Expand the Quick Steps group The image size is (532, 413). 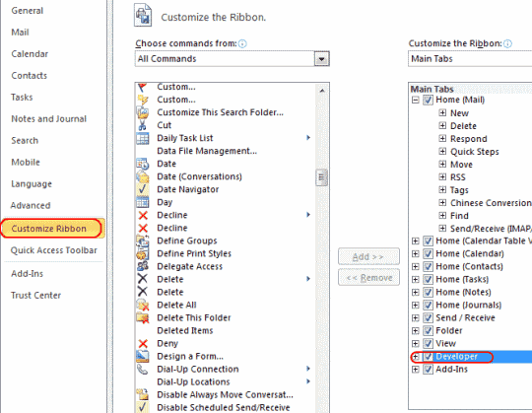pyautogui.click(x=442, y=152)
